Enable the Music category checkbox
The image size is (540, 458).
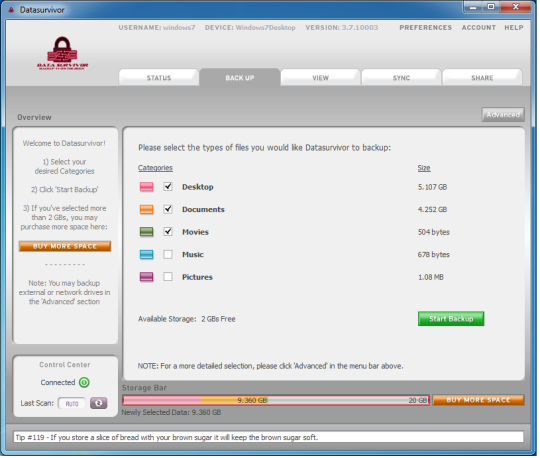point(168,255)
